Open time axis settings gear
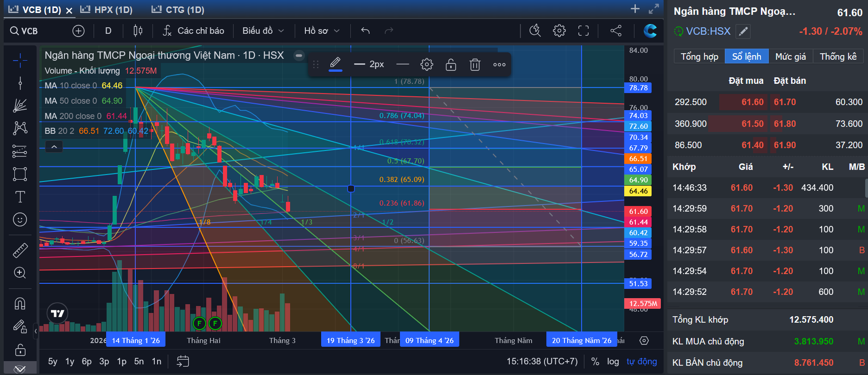868x375 pixels. pyautogui.click(x=644, y=341)
